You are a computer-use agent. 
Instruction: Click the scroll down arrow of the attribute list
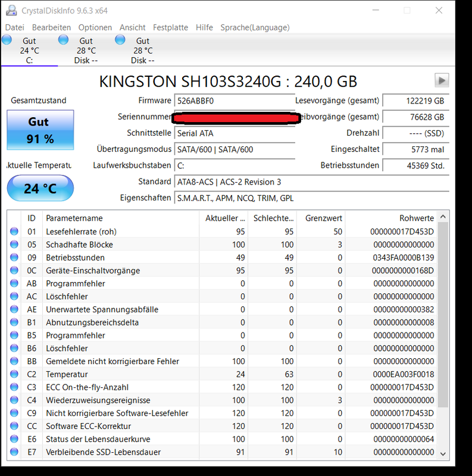[443, 454]
